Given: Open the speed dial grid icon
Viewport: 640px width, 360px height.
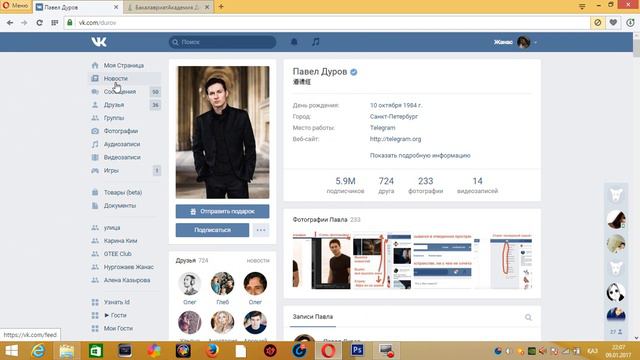Looking at the screenshot, I should tap(55, 23).
